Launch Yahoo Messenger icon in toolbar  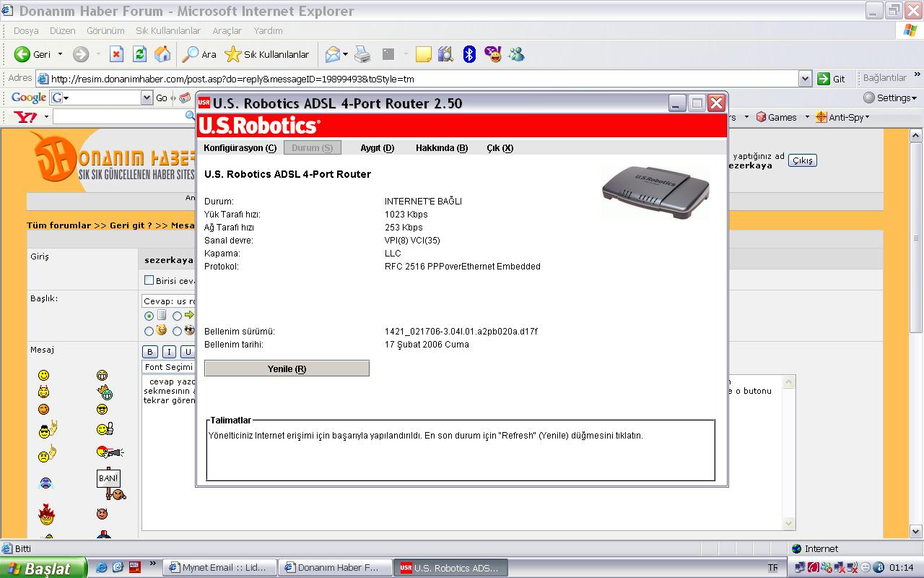[493, 54]
